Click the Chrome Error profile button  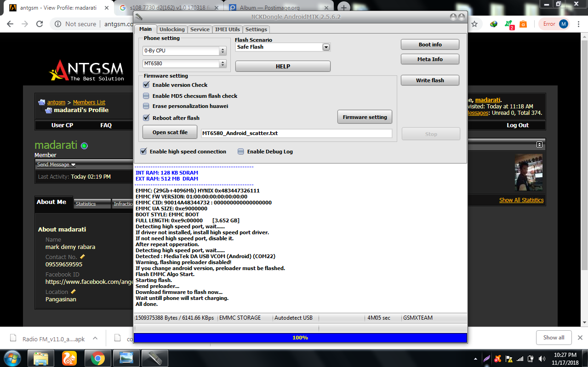[x=554, y=24]
